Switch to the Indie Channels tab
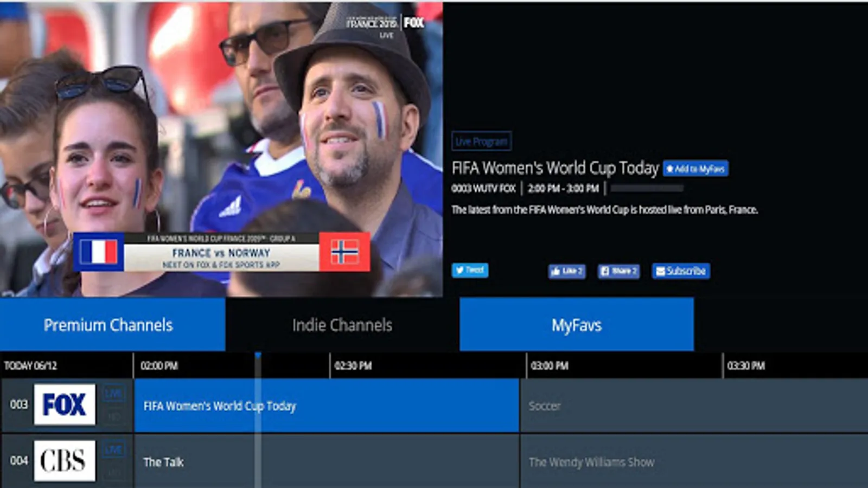The height and width of the screenshot is (488, 868). pyautogui.click(x=342, y=324)
